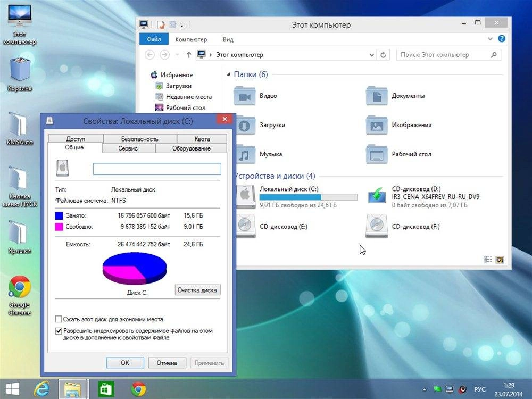
Task: Click the disk C capacity bar
Action: click(x=308, y=197)
